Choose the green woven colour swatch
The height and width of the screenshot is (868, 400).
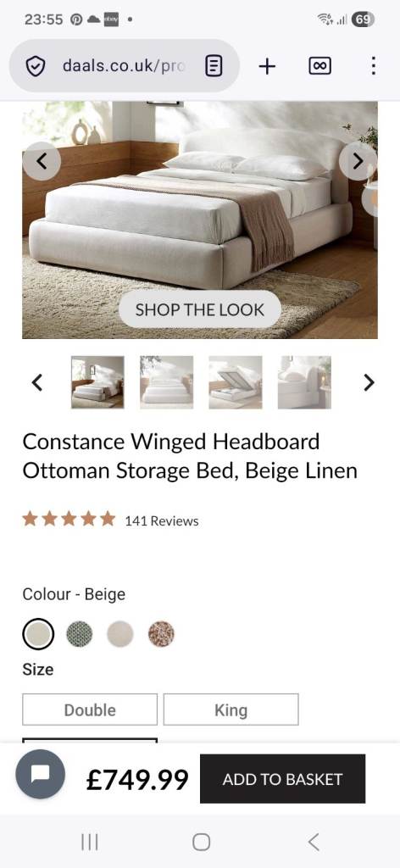point(80,634)
